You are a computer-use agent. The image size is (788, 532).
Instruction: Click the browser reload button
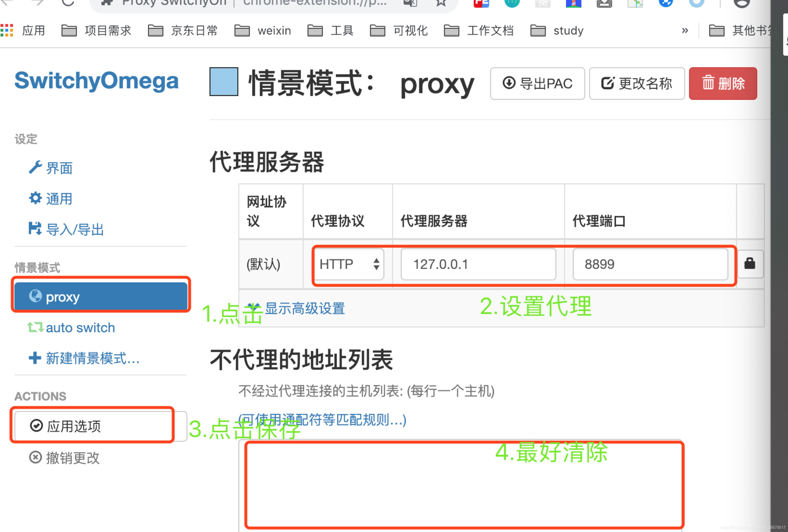[x=68, y=3]
